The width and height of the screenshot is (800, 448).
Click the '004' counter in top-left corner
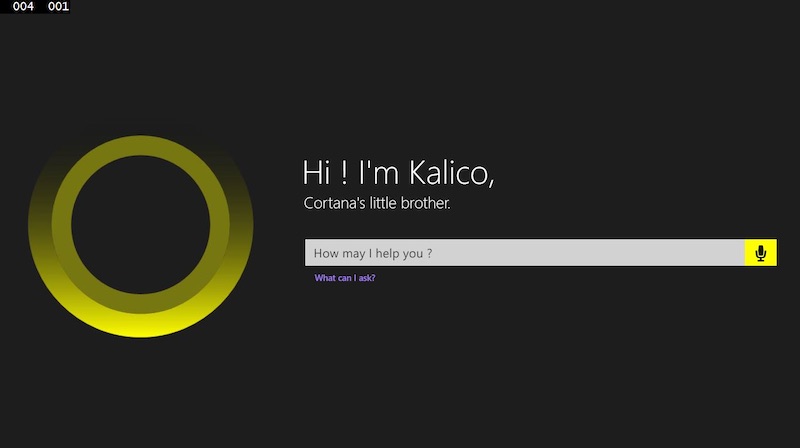tap(23, 6)
